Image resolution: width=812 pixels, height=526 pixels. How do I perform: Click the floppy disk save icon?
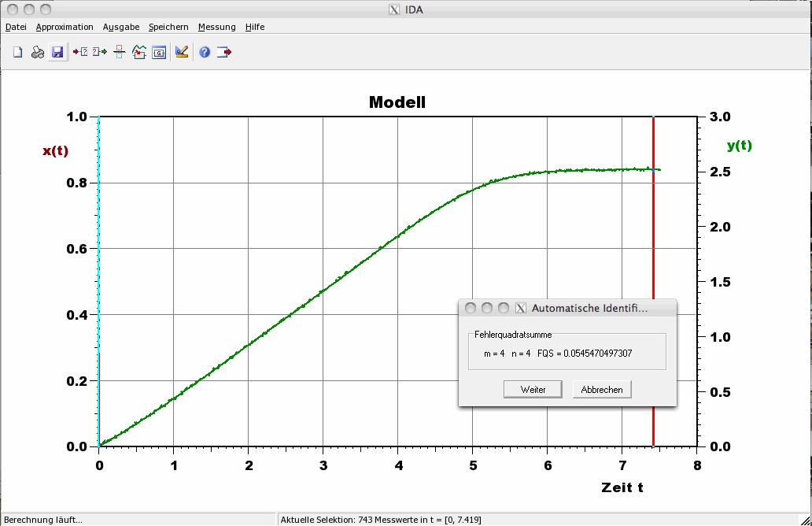57,52
